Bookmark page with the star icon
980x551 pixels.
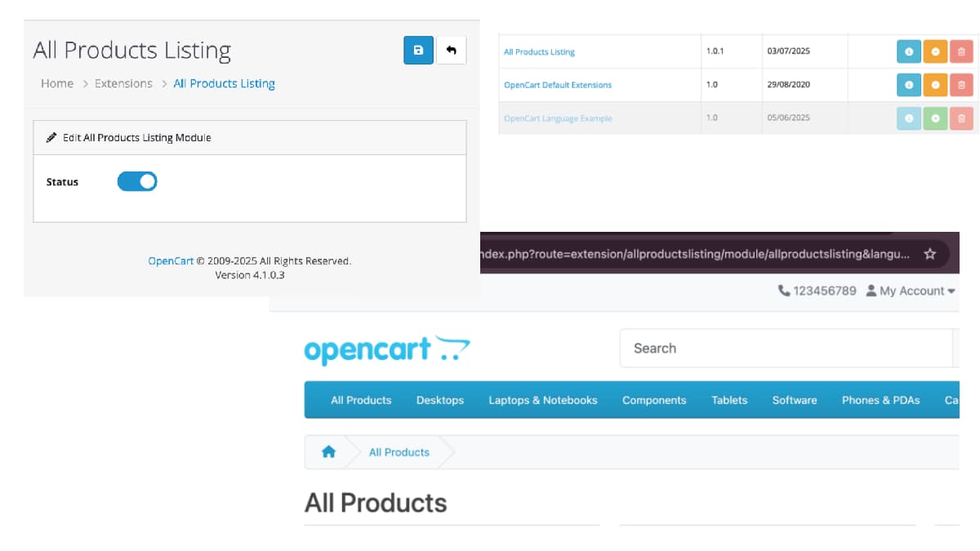(929, 254)
